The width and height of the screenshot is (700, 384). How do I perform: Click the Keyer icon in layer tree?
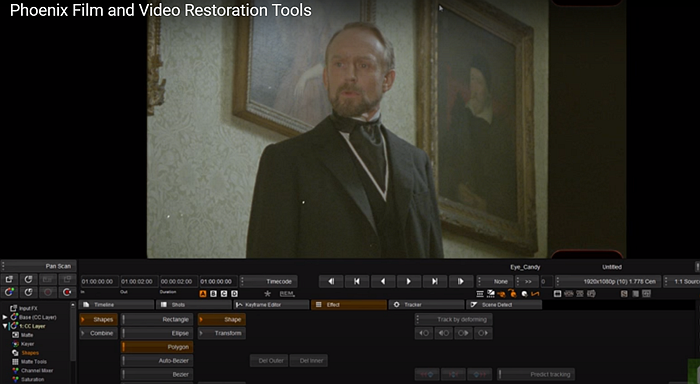tap(16, 344)
